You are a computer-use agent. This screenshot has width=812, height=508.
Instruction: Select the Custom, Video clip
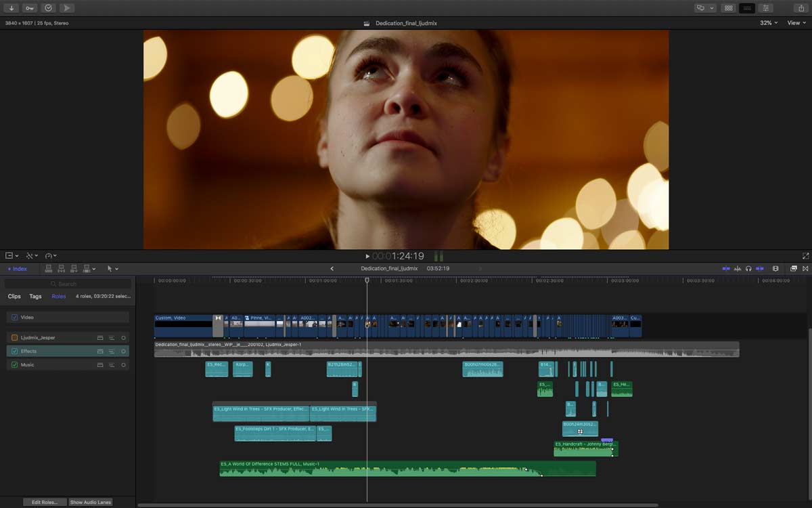click(x=183, y=325)
